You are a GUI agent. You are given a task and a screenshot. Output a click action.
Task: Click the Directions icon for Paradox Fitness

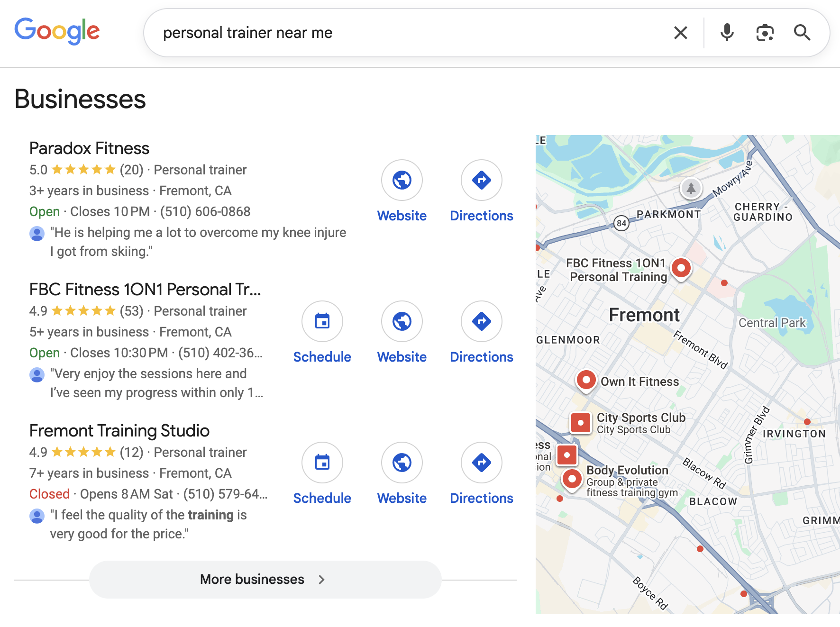click(x=481, y=180)
